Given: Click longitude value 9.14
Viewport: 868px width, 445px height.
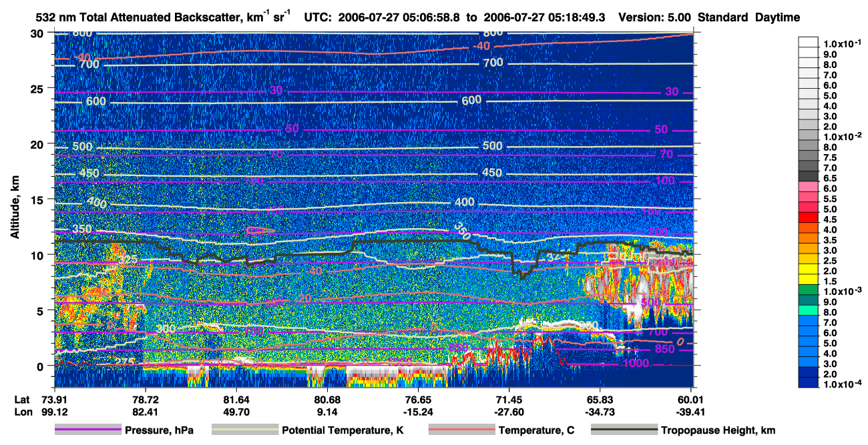Looking at the screenshot, I should point(328,412).
